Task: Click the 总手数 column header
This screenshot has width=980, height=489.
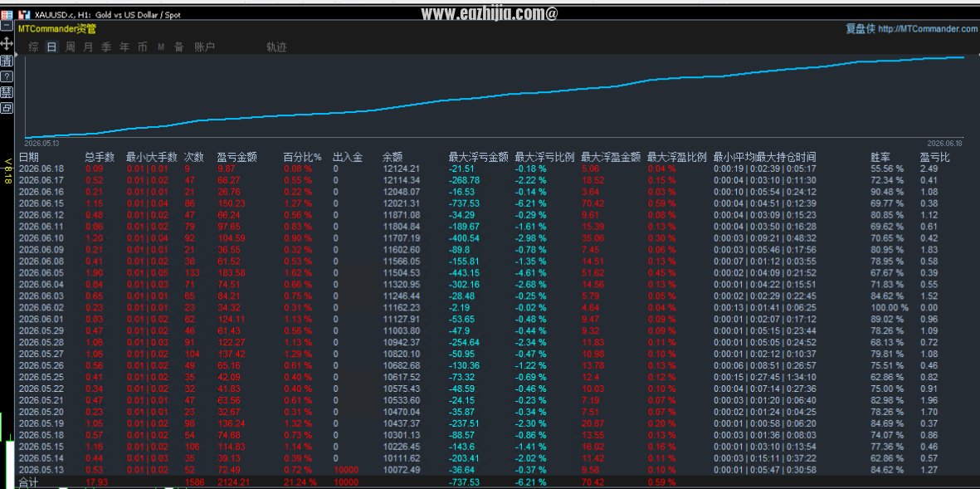Action: coord(100,157)
